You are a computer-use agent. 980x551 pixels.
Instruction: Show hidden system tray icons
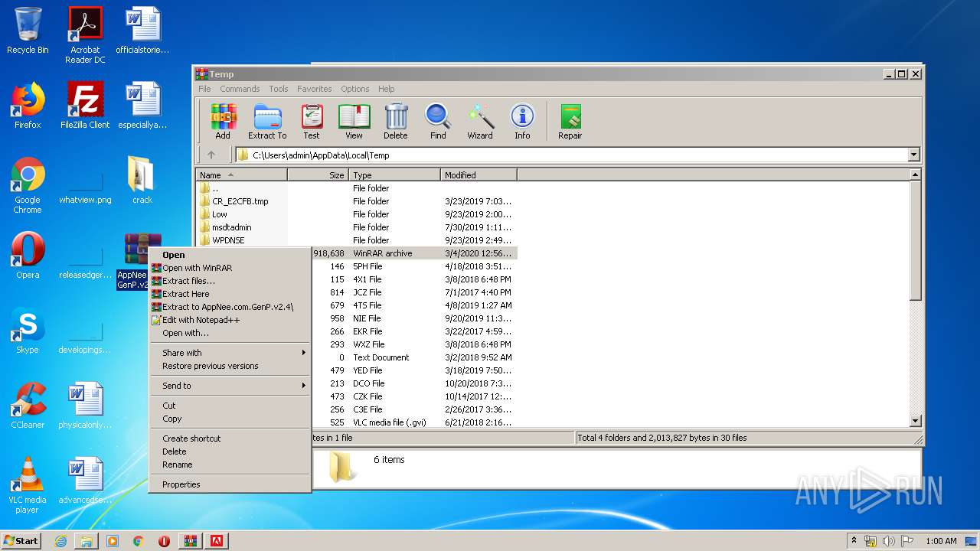pyautogui.click(x=854, y=540)
